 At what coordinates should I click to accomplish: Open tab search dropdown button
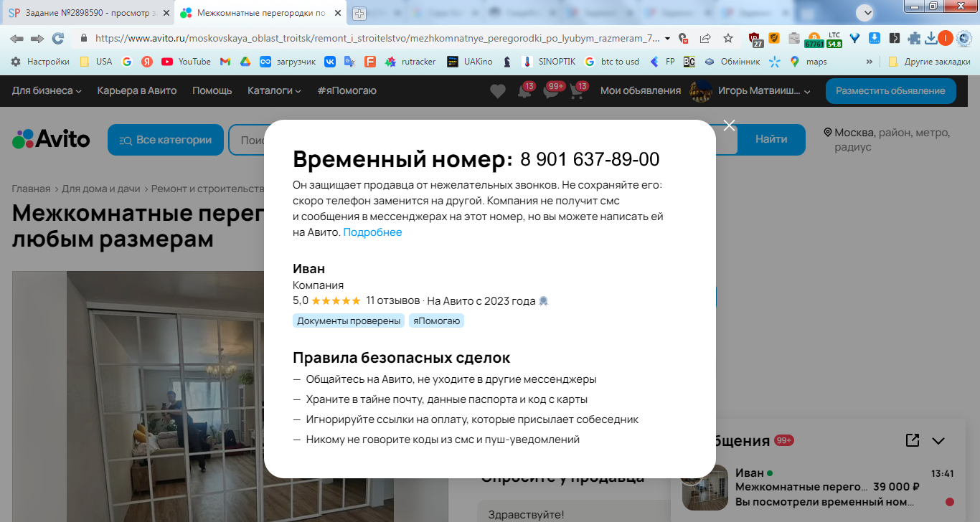867,12
